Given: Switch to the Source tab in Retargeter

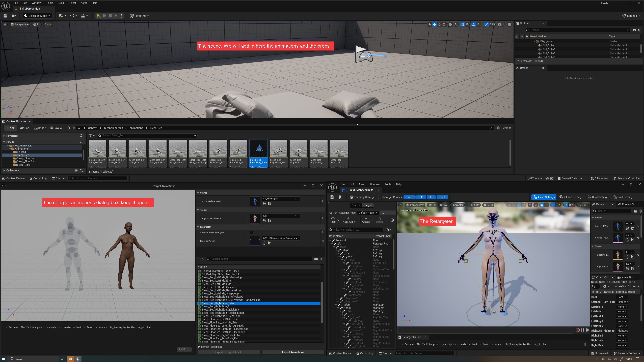Looking at the screenshot, I should pos(356,205).
